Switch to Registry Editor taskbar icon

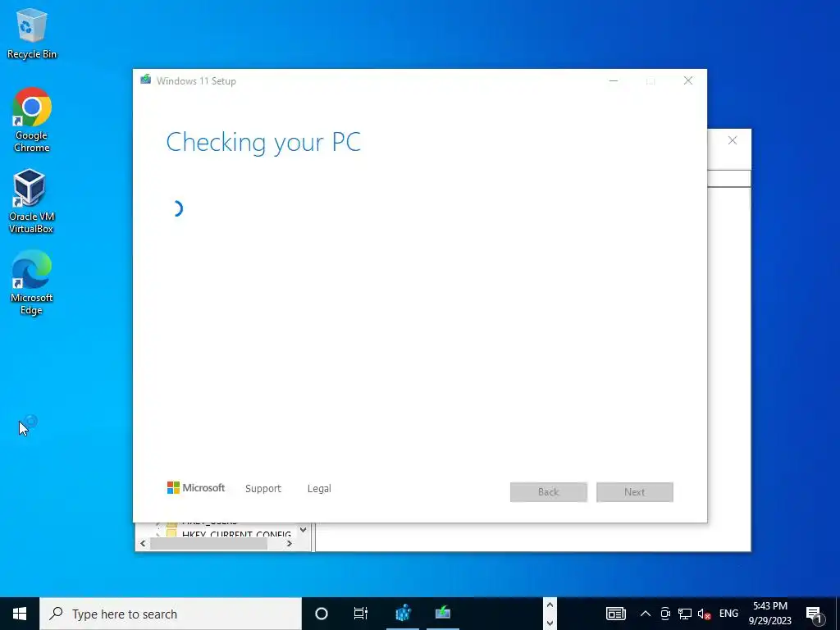(403, 614)
